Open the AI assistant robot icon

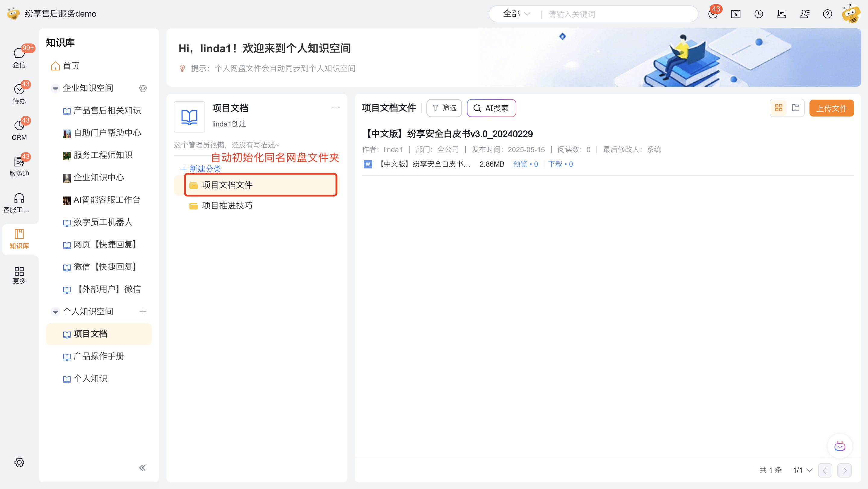click(840, 446)
